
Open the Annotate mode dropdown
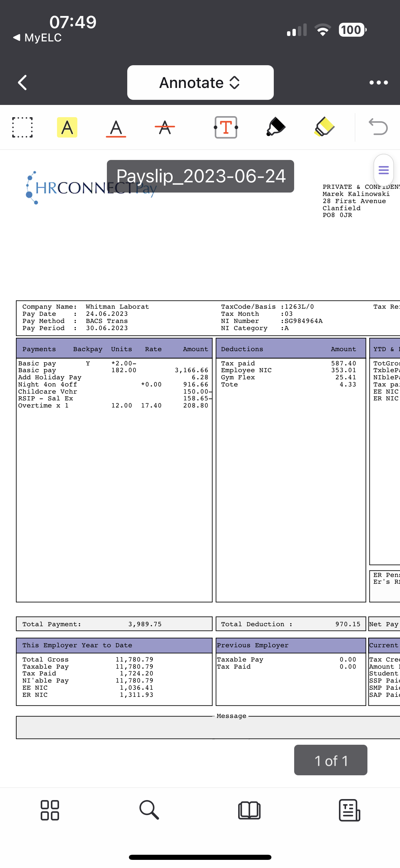coord(200,83)
